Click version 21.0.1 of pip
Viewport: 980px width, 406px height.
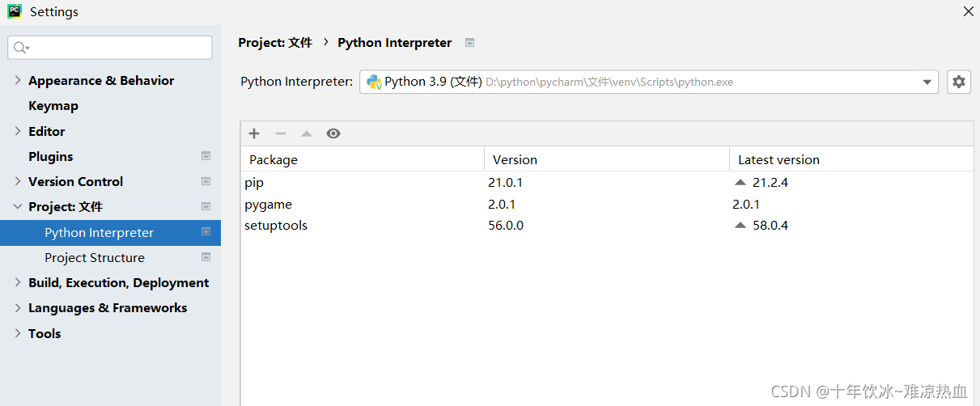pos(505,183)
